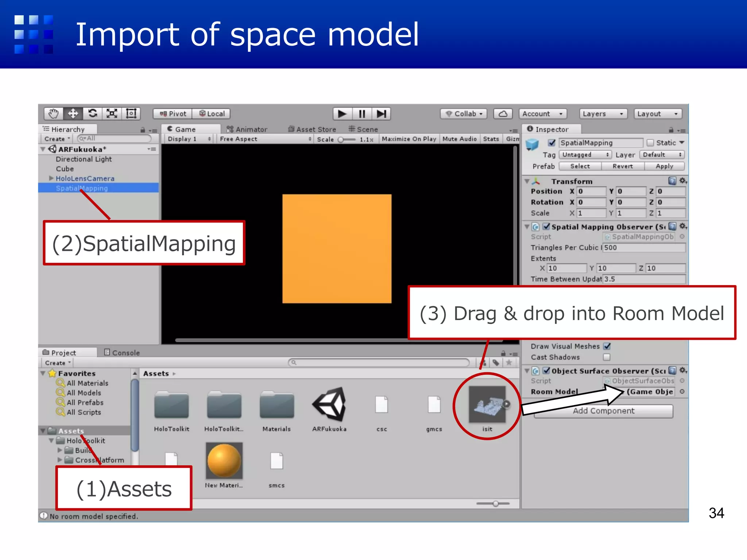Switch to the Console tab
Image resolution: width=747 pixels, height=560 pixels.
[x=122, y=353]
